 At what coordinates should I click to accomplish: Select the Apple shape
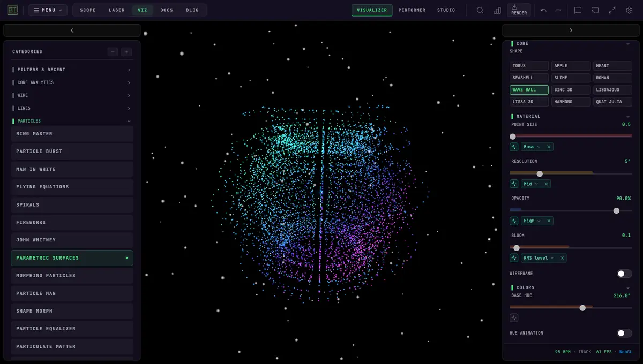(x=571, y=66)
